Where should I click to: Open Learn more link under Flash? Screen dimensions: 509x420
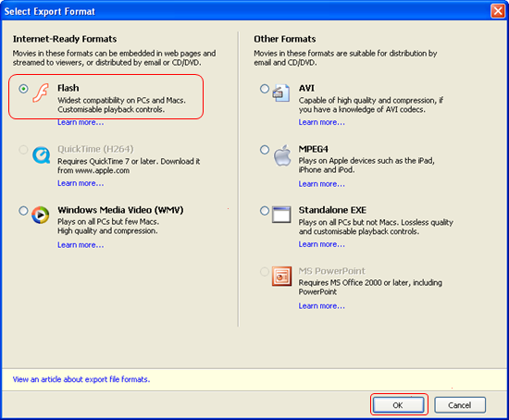[x=81, y=123]
